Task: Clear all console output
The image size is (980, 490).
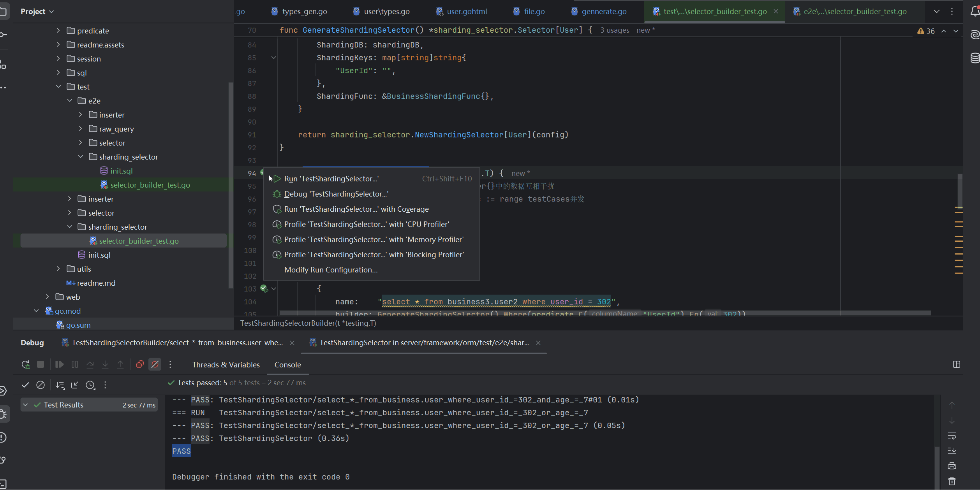Action: (x=952, y=481)
